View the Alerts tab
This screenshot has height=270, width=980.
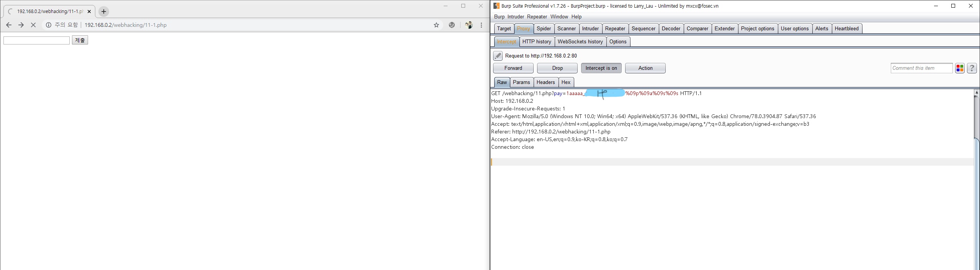click(x=822, y=29)
